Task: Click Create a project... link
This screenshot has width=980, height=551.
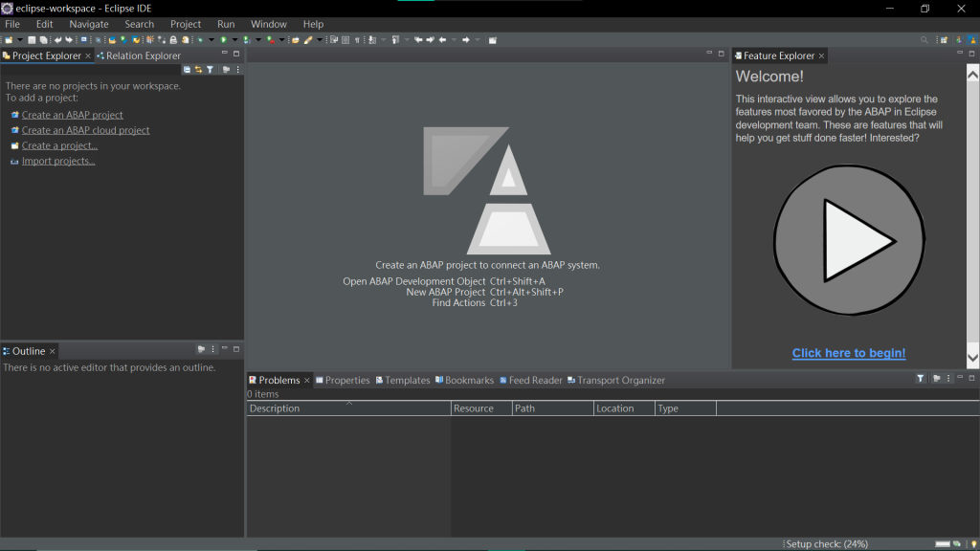Action: (59, 145)
